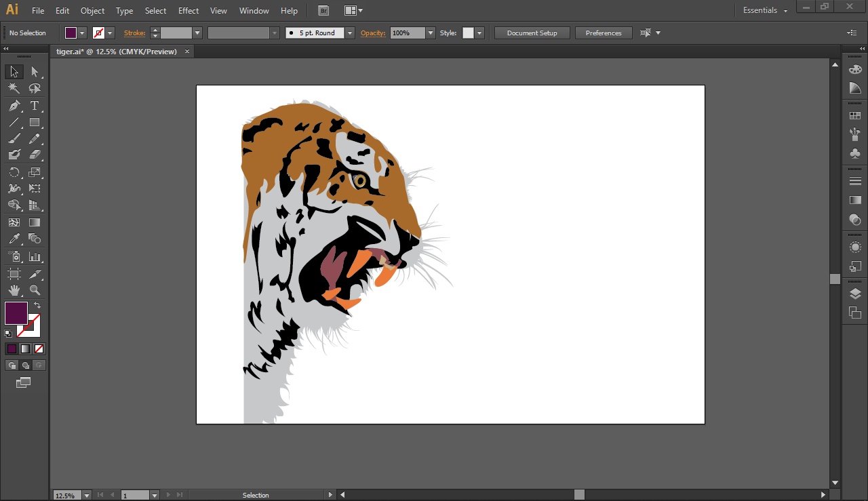The width and height of the screenshot is (868, 501).
Task: Select the Pen tool
Action: tap(14, 106)
